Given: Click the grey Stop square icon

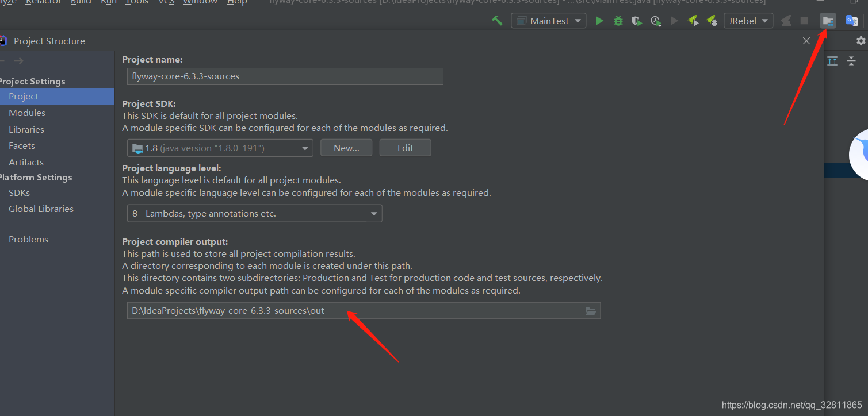Looking at the screenshot, I should (804, 21).
